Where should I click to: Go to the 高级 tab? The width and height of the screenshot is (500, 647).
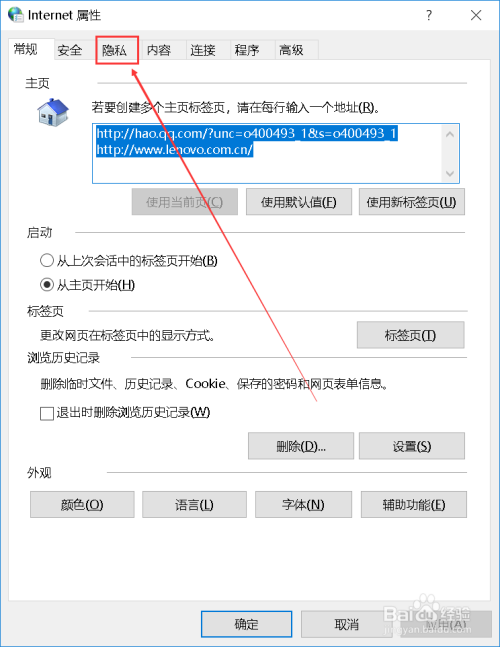pyautogui.click(x=291, y=50)
